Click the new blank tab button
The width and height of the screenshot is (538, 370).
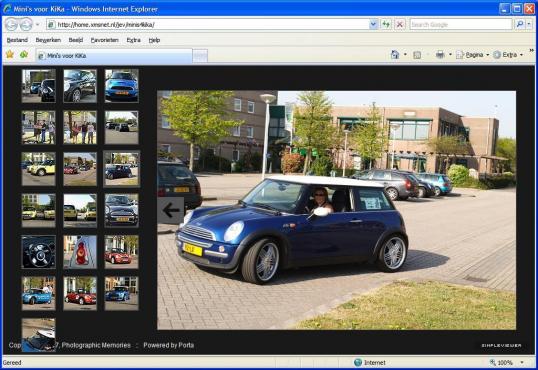(x=200, y=56)
